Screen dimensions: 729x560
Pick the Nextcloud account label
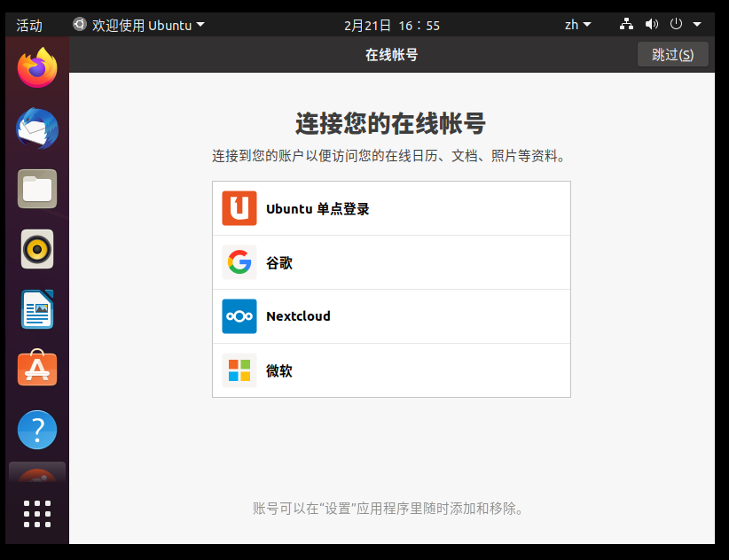pyautogui.click(x=298, y=316)
